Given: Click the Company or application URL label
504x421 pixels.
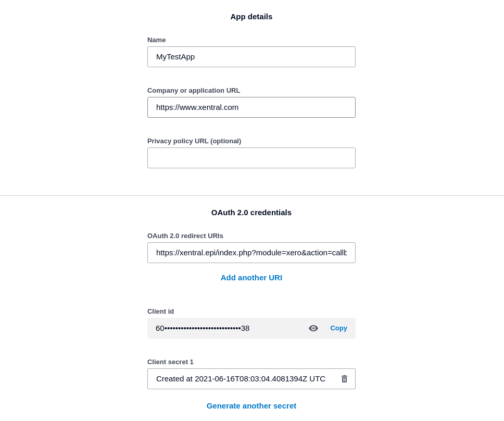Looking at the screenshot, I should 194,91.
